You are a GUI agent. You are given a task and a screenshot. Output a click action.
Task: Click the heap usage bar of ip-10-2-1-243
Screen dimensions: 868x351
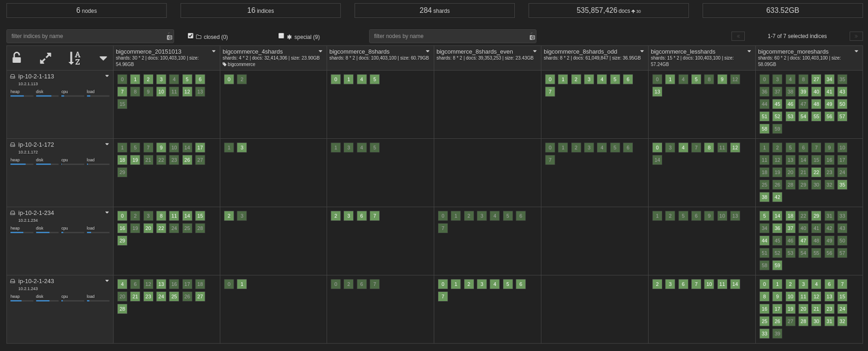22,301
